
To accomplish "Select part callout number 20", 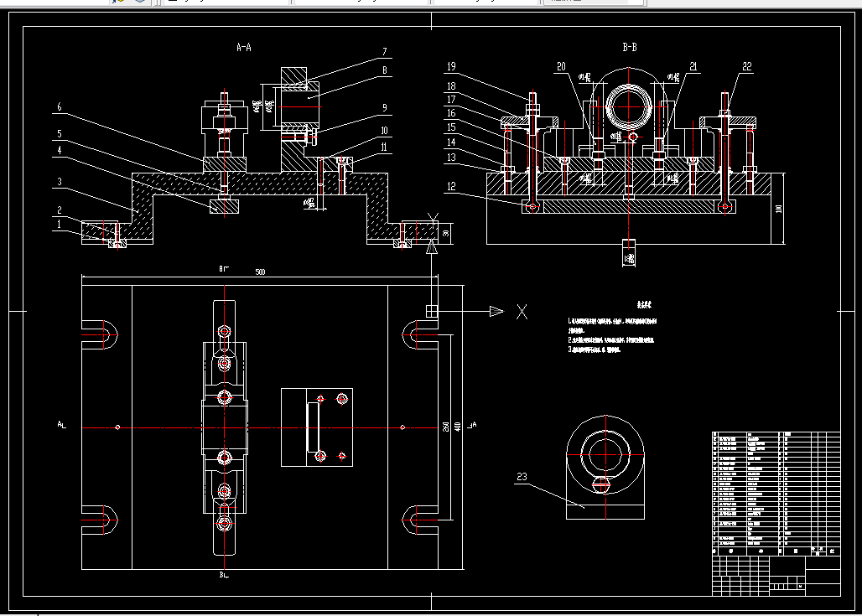I will point(561,66).
